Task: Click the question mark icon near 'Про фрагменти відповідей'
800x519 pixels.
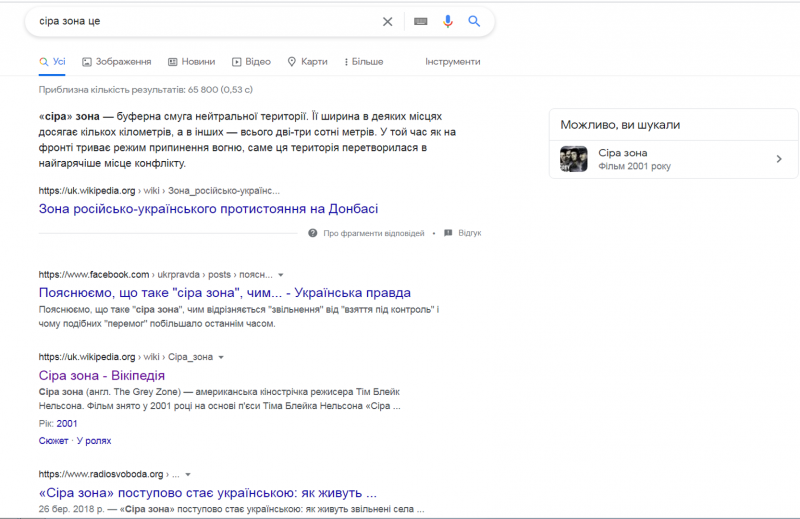Action: [x=313, y=233]
